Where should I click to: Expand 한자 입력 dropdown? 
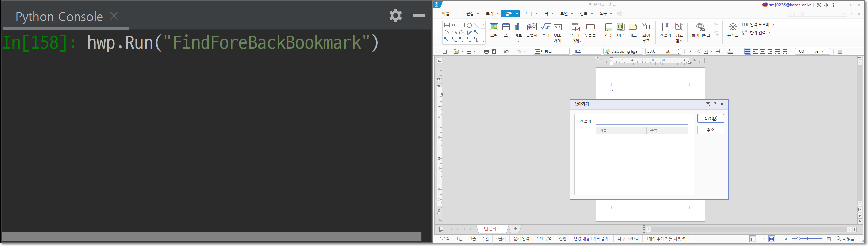[770, 33]
